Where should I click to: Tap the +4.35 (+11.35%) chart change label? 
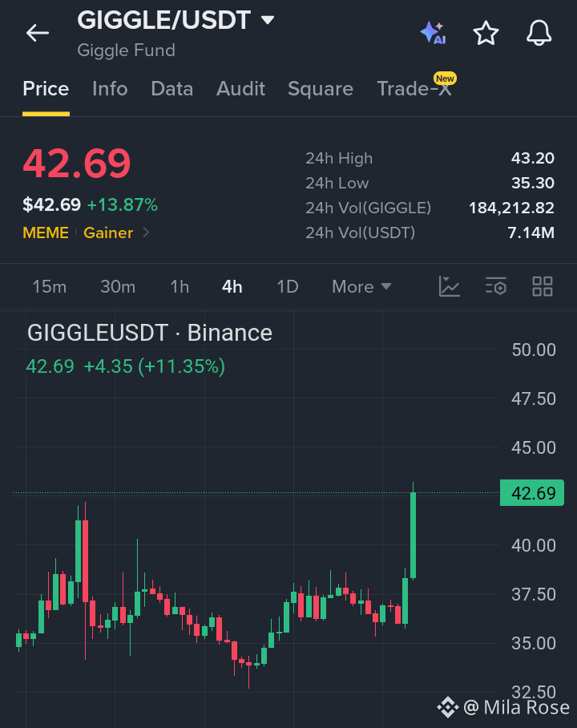click(x=154, y=366)
